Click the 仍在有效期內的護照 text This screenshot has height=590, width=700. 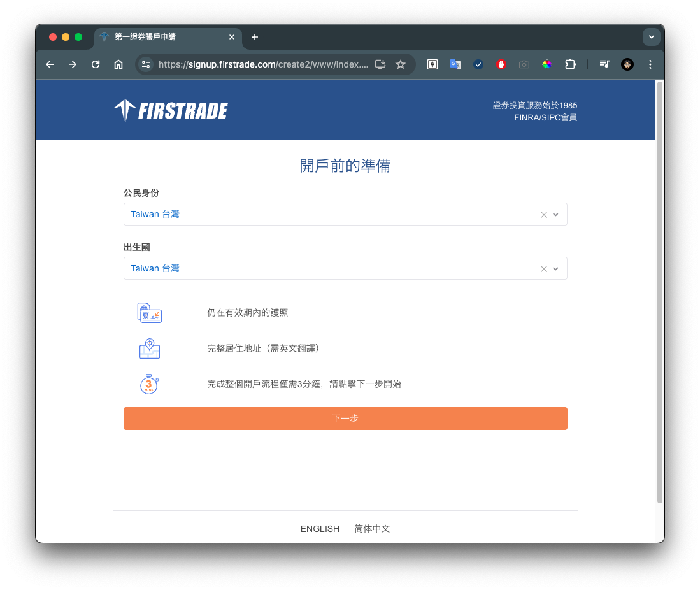(x=247, y=313)
